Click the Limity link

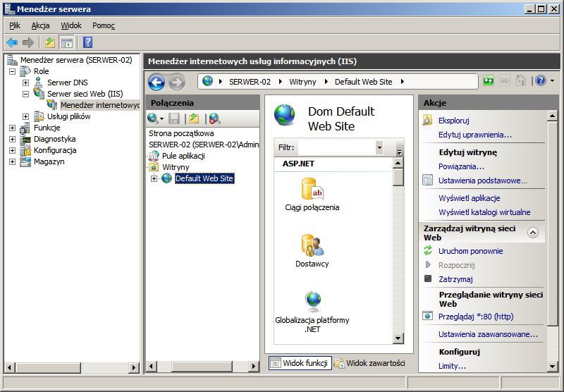pyautogui.click(x=452, y=366)
